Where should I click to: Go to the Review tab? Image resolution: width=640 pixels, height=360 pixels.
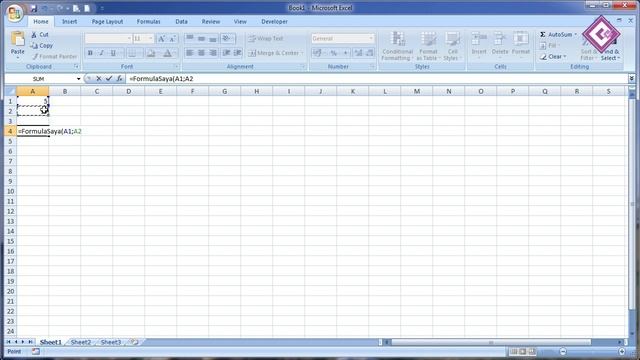pyautogui.click(x=211, y=22)
